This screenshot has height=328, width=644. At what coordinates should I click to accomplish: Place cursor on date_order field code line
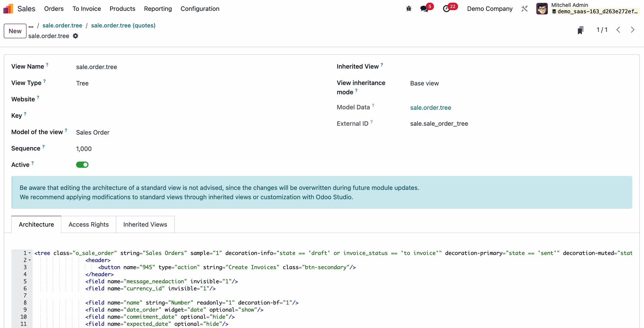tap(174, 310)
